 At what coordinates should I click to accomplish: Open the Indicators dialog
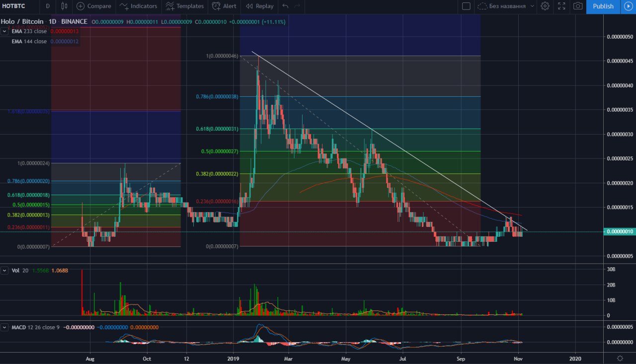[x=139, y=6]
